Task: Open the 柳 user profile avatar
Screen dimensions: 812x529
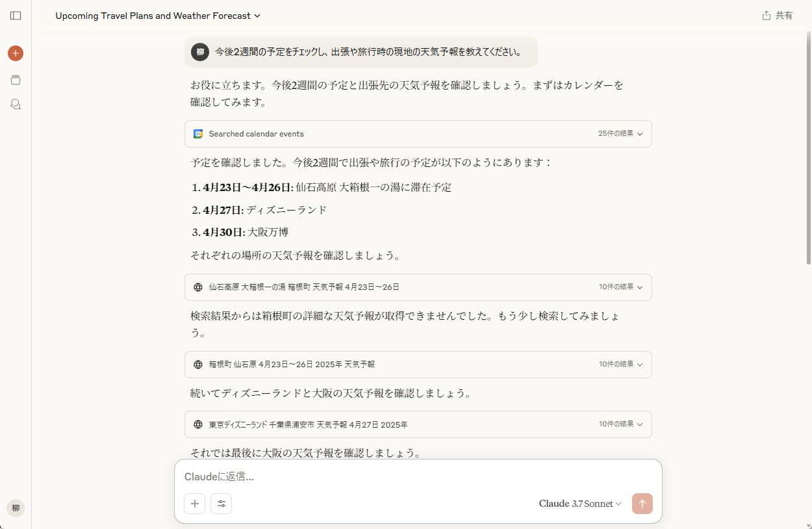Action: (x=15, y=508)
